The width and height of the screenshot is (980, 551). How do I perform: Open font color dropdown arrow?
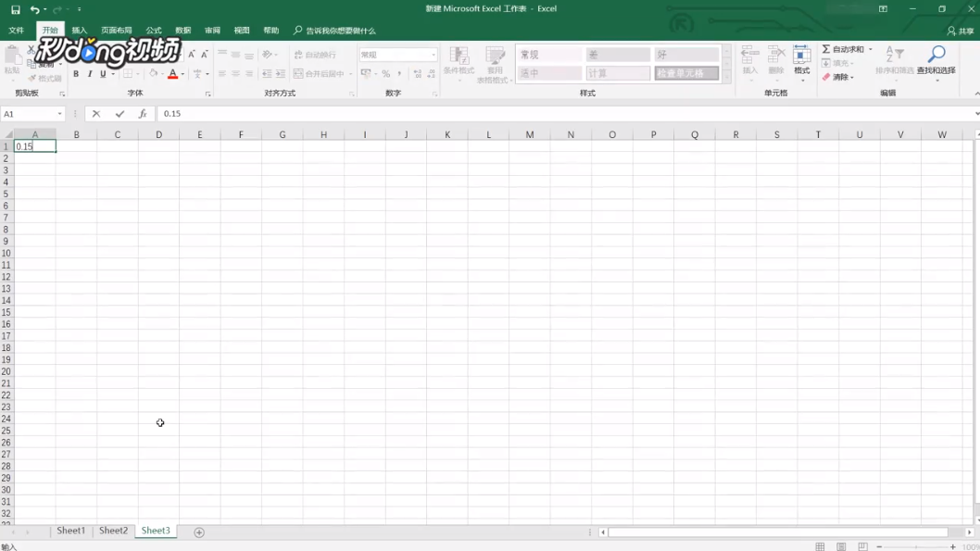[182, 74]
